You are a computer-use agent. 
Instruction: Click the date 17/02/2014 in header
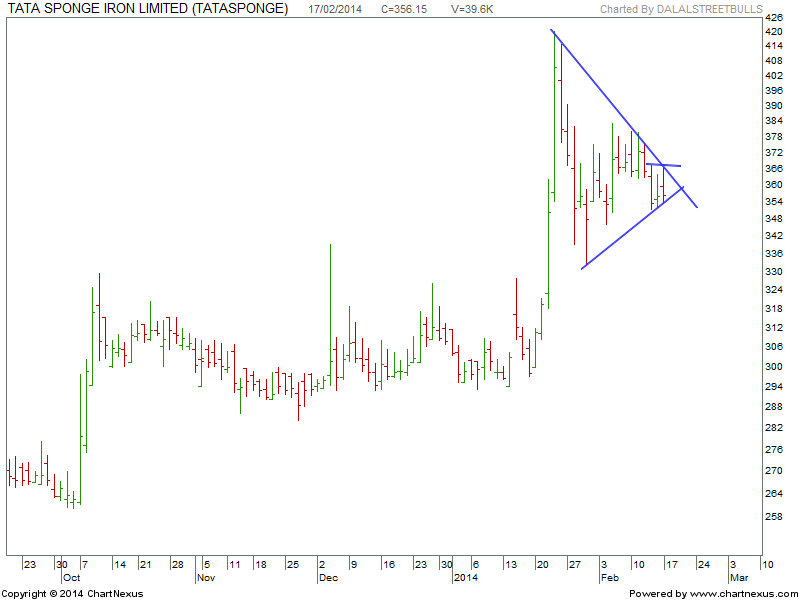point(335,9)
